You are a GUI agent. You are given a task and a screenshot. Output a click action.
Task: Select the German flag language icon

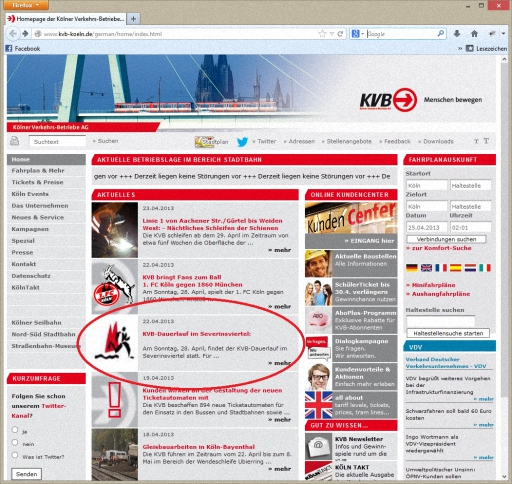412,268
